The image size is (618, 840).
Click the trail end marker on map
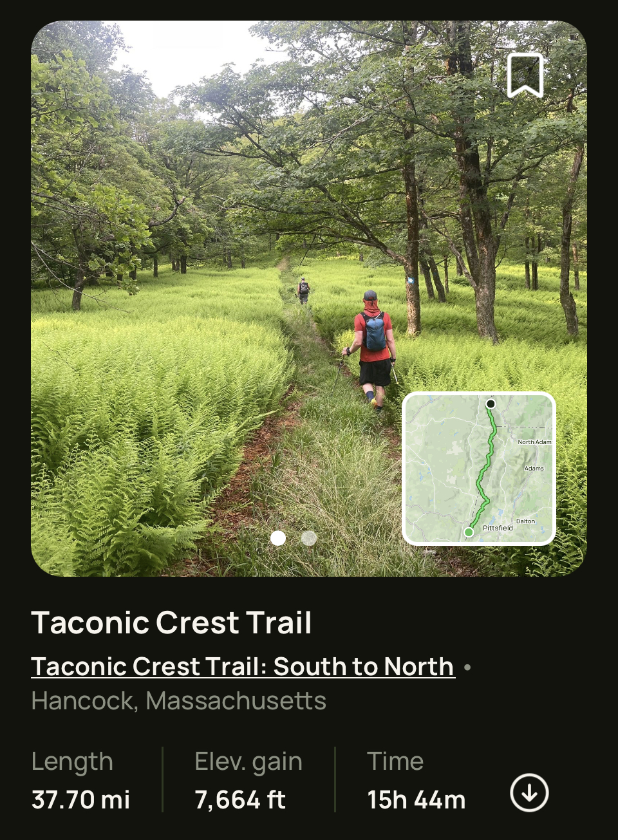[491, 404]
